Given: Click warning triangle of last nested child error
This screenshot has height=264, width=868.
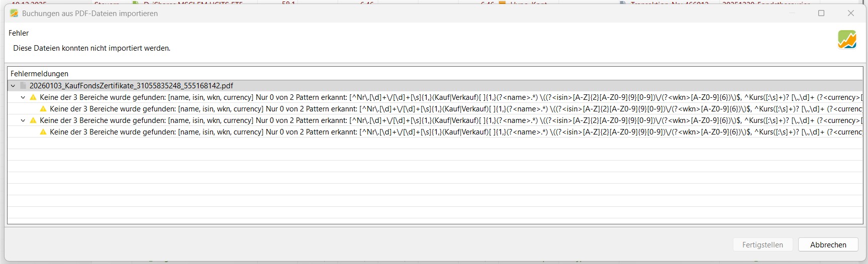Looking at the screenshot, I should (43, 132).
